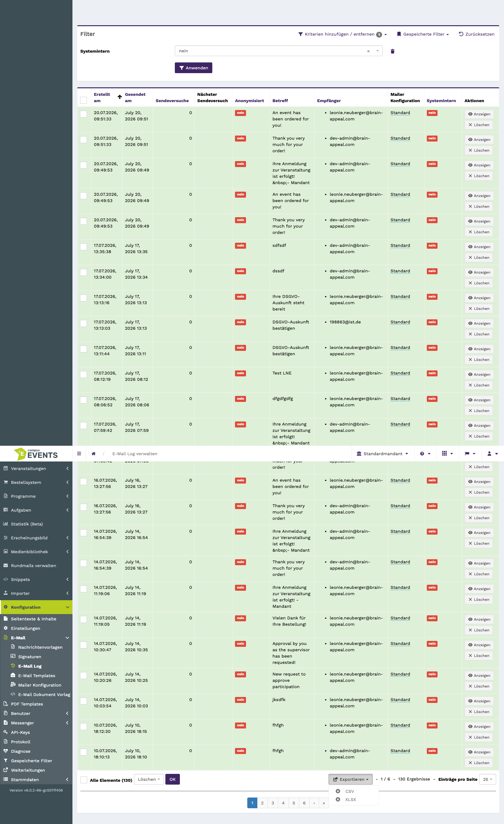Remove the Systemintern filter via trash icon

[393, 51]
